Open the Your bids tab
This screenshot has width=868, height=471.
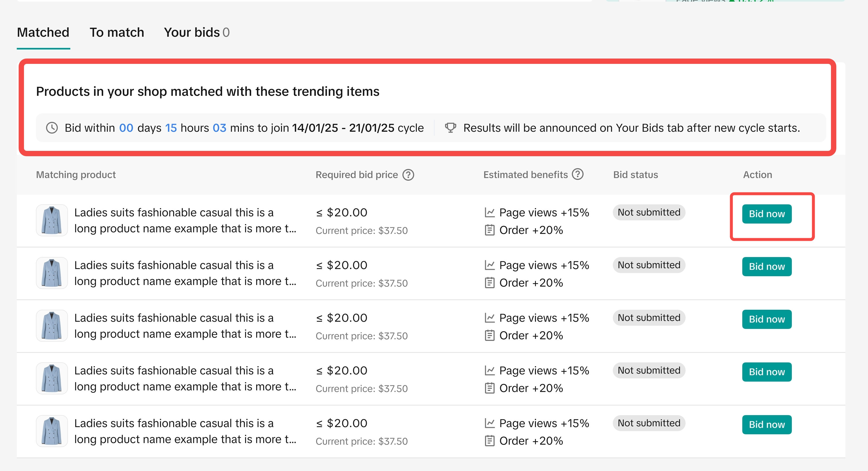point(197,32)
